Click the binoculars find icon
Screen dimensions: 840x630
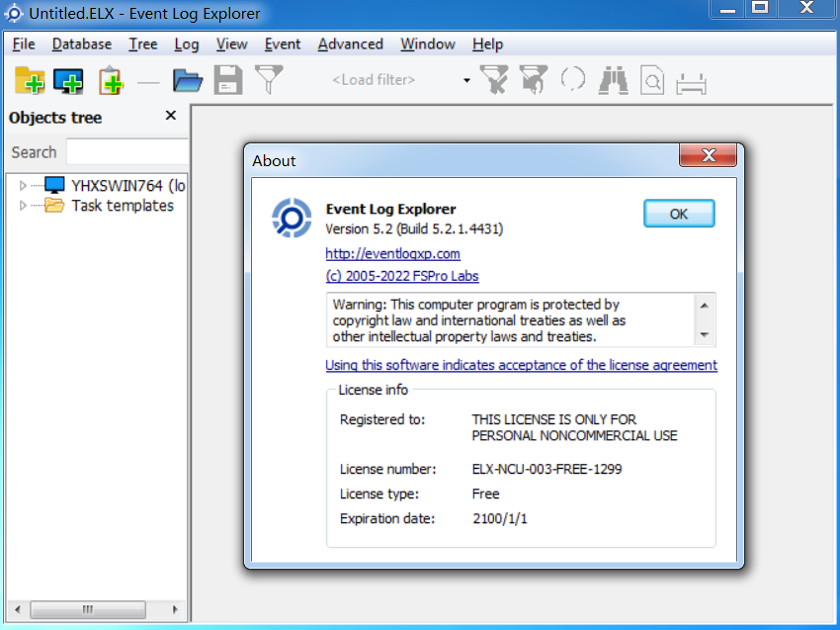tap(614, 80)
